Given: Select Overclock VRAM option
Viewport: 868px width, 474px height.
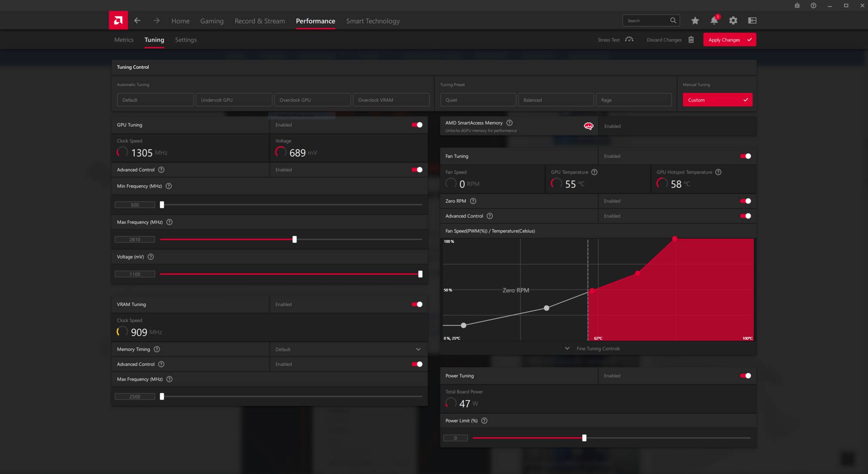Looking at the screenshot, I should pos(391,100).
